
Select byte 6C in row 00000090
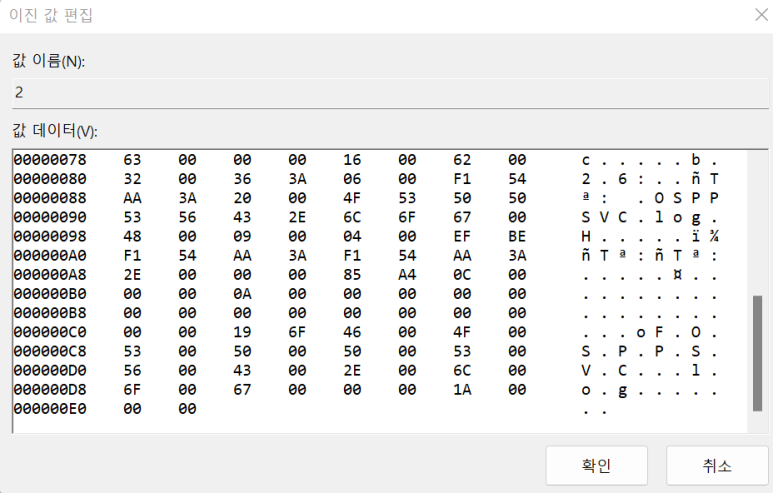[x=352, y=217]
